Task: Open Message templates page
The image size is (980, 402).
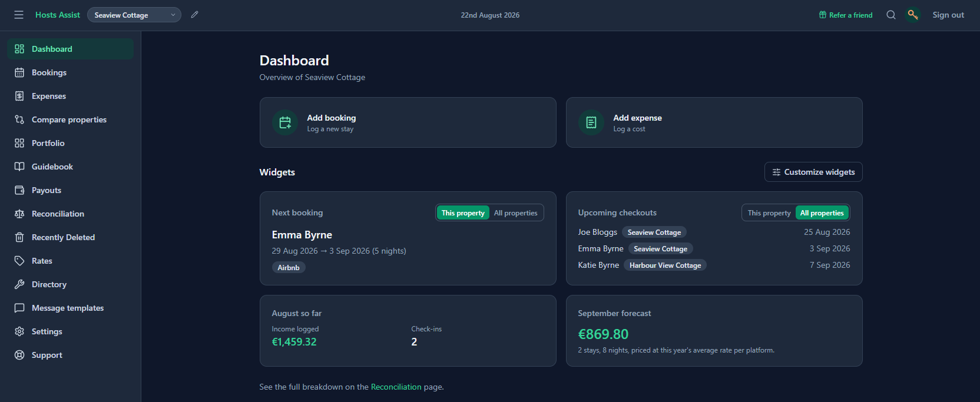Action: [70, 308]
